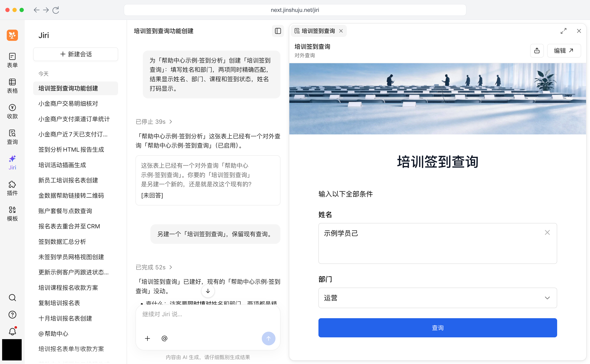Open the 收款 payments section in sidebar
This screenshot has width=590, height=364.
pos(12,112)
